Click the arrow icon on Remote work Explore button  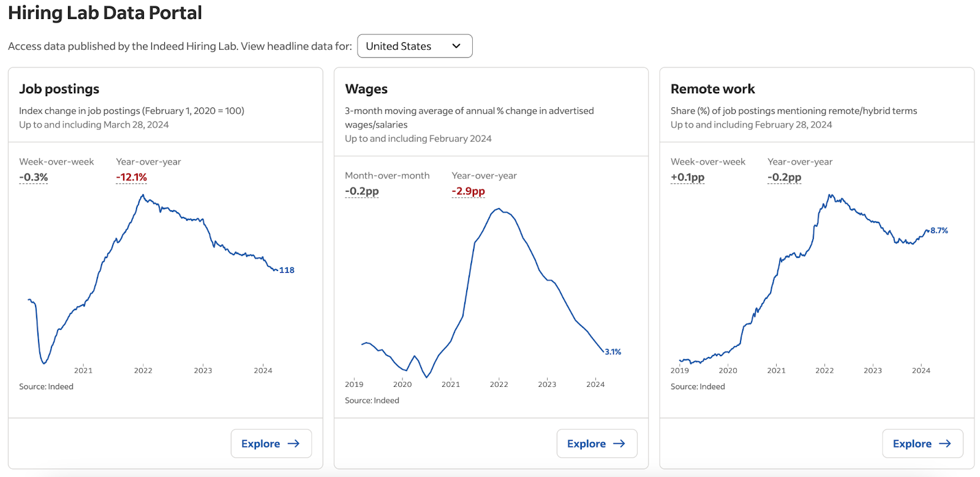pos(946,443)
